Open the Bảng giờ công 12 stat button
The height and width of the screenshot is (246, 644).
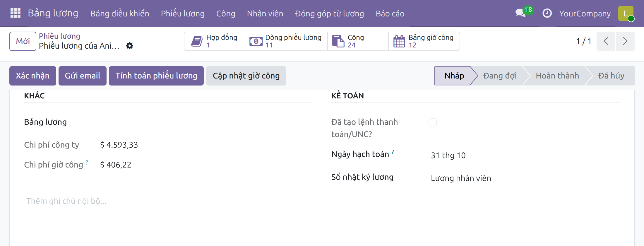[x=424, y=41]
